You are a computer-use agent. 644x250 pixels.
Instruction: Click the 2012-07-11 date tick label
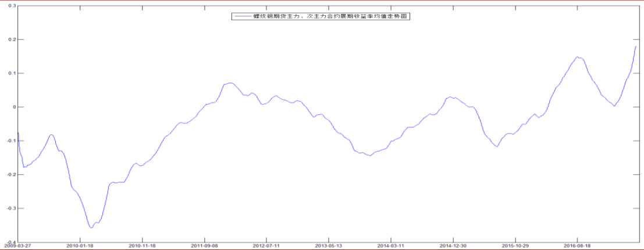[266, 247]
